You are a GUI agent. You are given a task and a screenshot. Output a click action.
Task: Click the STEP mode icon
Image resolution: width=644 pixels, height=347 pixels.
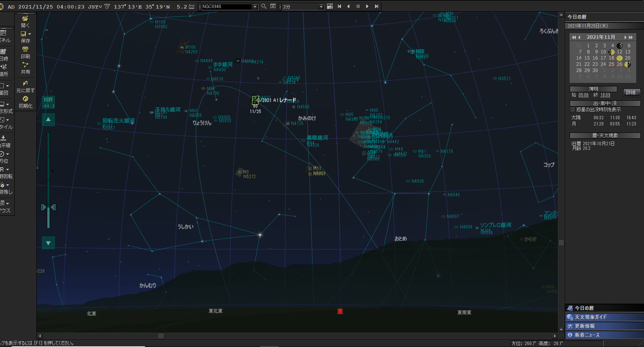pyautogui.click(x=330, y=6)
